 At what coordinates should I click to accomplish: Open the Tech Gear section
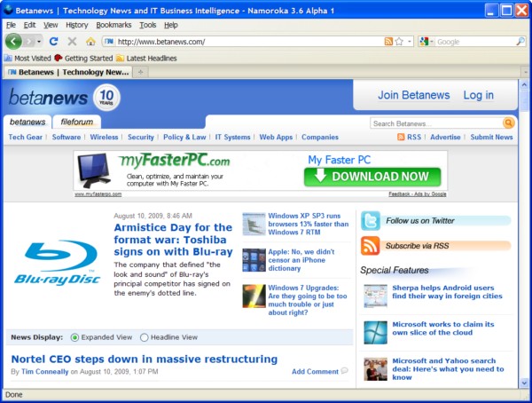[26, 137]
